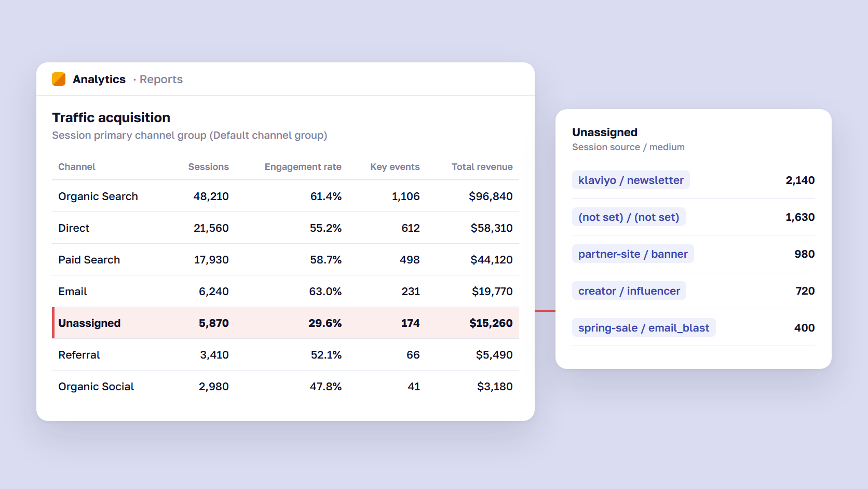Click the 47.8% engagement rate value
Image resolution: width=868 pixels, height=489 pixels.
click(x=325, y=387)
